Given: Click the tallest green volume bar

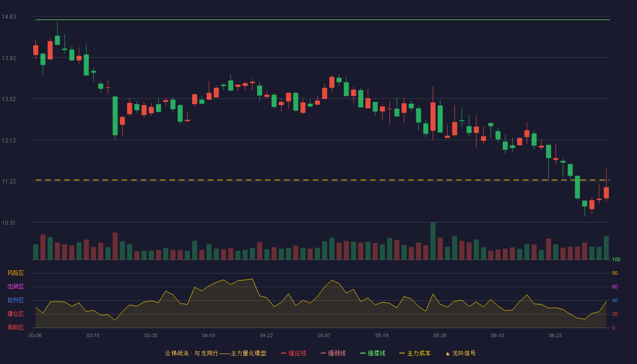Looking at the screenshot, I should click(433, 241).
